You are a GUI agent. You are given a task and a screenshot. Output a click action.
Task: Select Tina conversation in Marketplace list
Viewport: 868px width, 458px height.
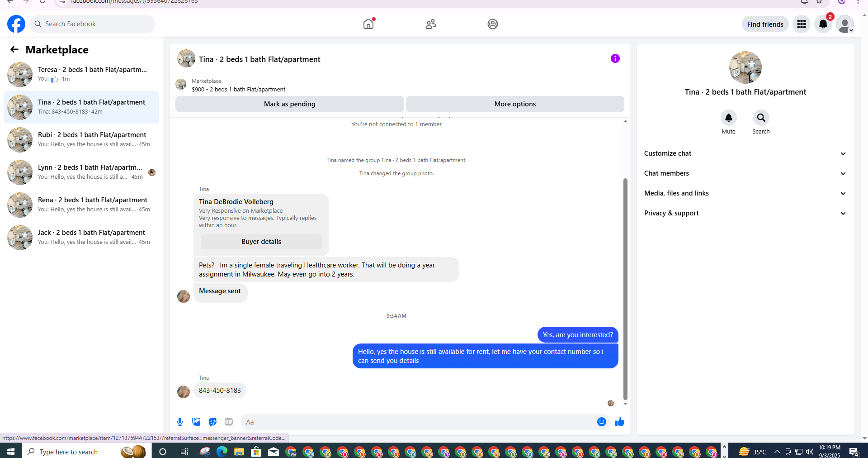tap(81, 107)
